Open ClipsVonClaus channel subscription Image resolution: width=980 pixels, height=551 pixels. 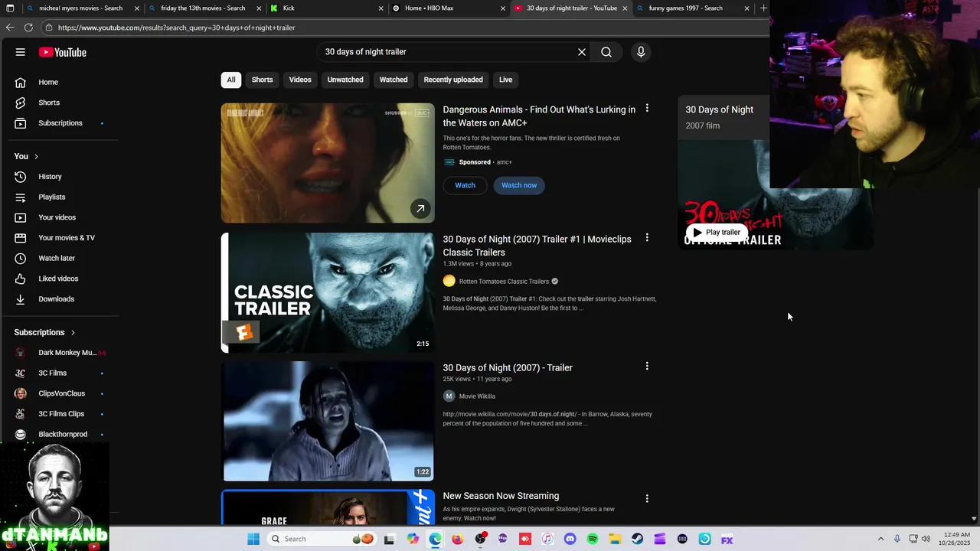(x=60, y=393)
